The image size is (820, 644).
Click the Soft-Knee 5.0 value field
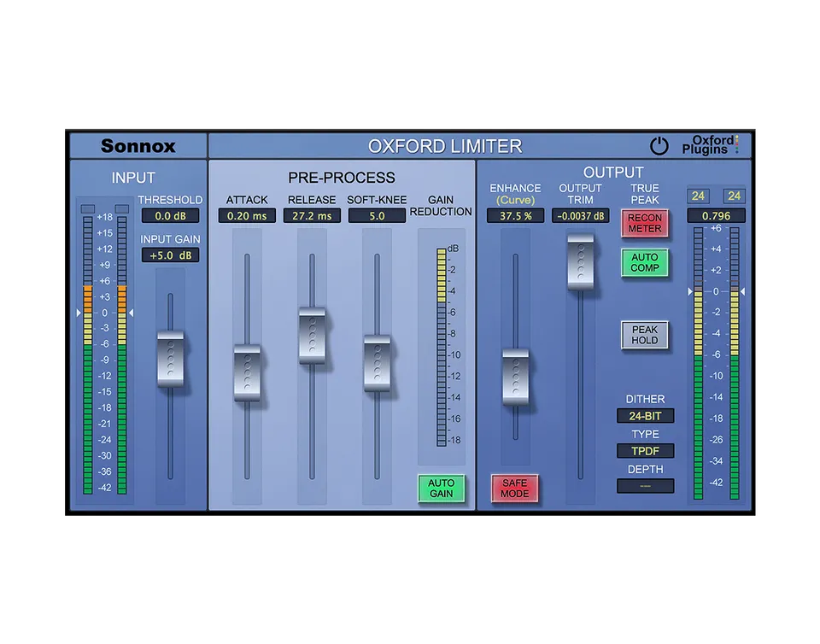pyautogui.click(x=377, y=216)
